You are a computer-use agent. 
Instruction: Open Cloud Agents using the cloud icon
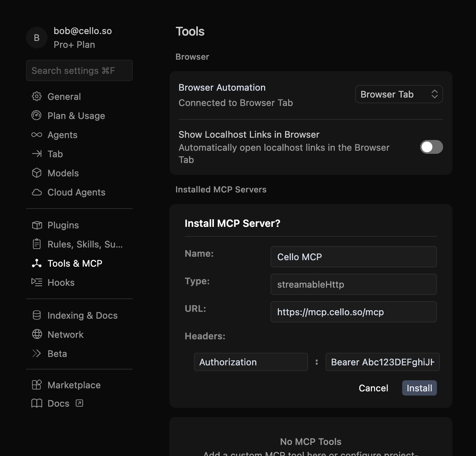pyautogui.click(x=37, y=192)
